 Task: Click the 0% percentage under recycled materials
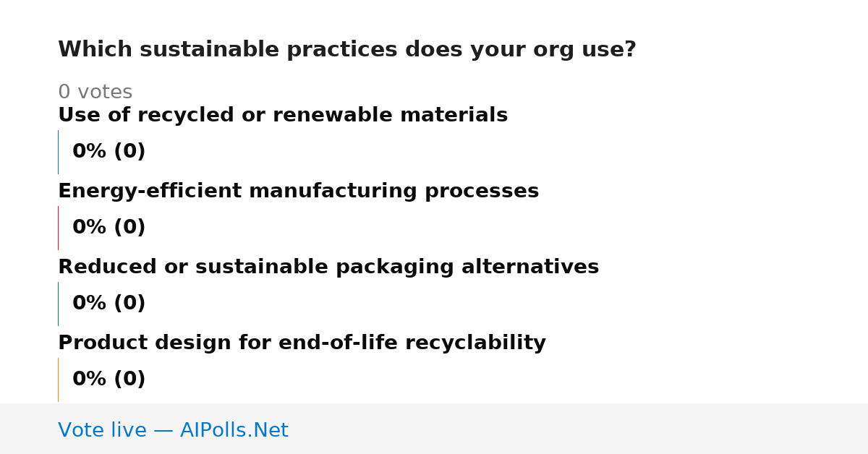(x=90, y=151)
